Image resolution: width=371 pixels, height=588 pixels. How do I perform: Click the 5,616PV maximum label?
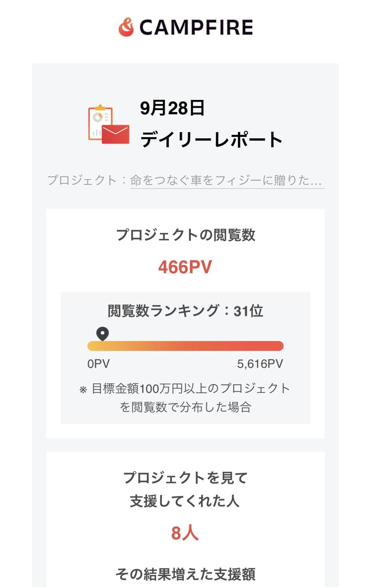click(x=260, y=364)
